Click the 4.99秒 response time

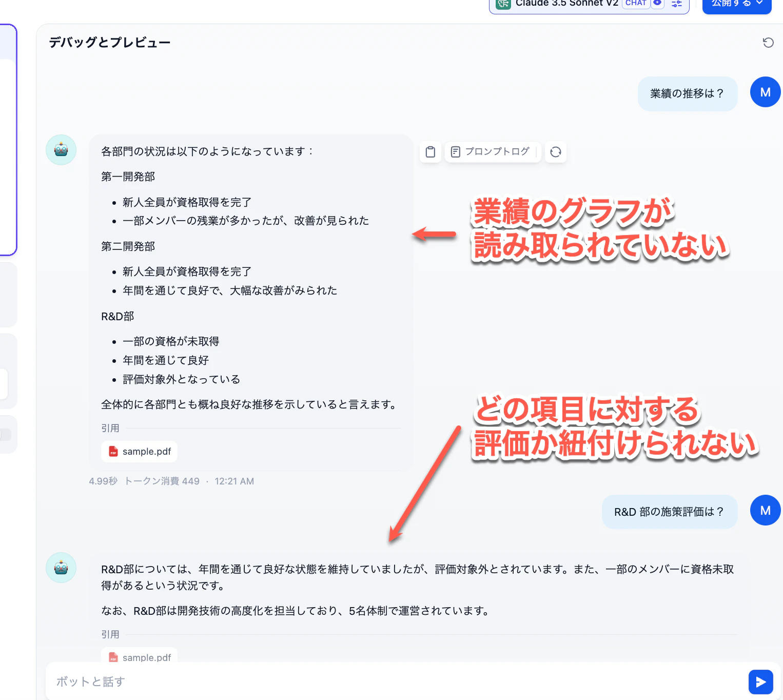point(103,481)
